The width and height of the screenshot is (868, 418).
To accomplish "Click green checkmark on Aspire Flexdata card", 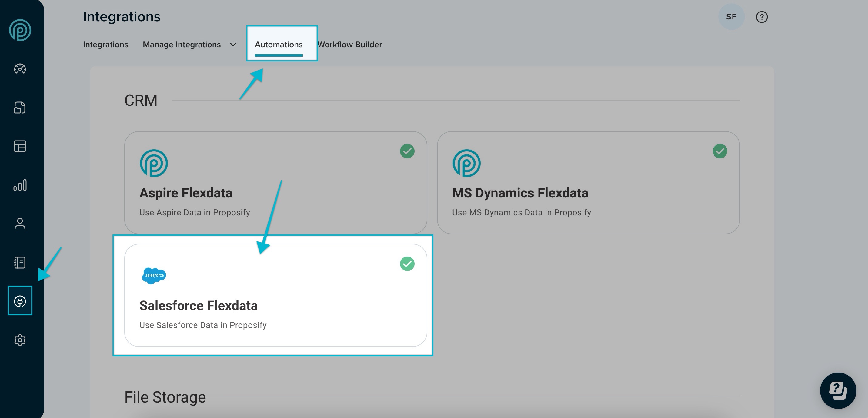I will click(407, 151).
